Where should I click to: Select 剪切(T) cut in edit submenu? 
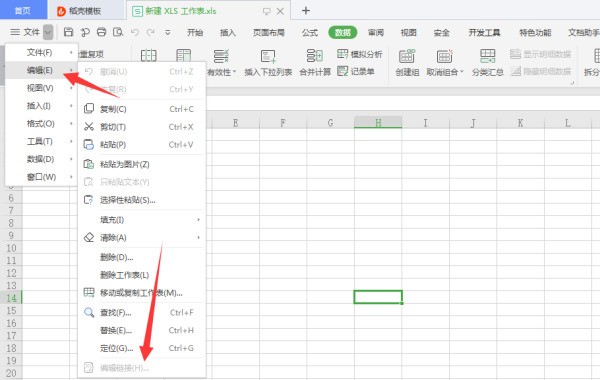[142, 127]
